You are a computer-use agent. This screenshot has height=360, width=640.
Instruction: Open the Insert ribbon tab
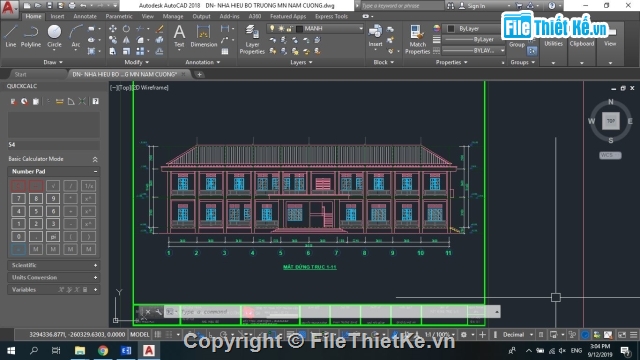click(57, 16)
